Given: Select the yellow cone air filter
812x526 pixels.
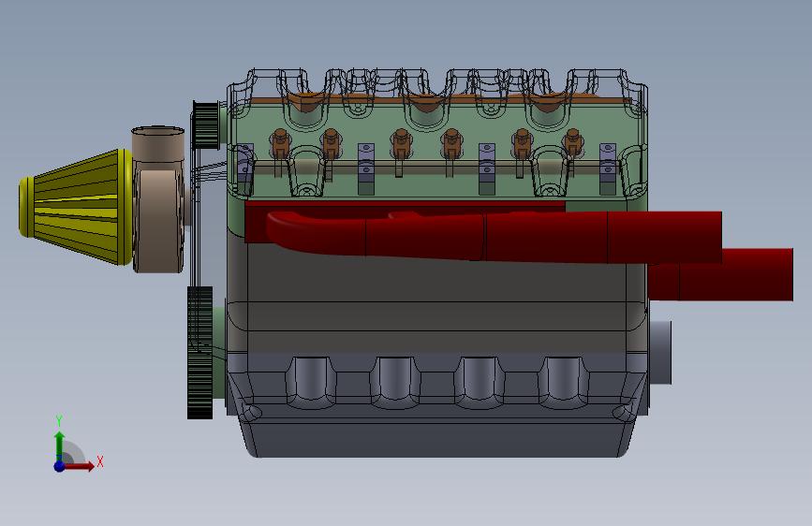Looking at the screenshot, I should (x=76, y=207).
